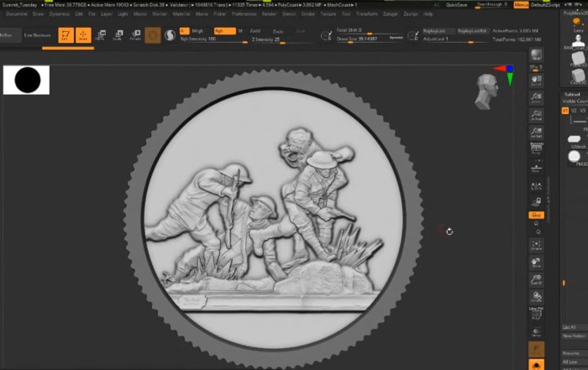This screenshot has height=370, width=588.
Task: Click the black circle alpha thumbnail
Action: (x=27, y=81)
